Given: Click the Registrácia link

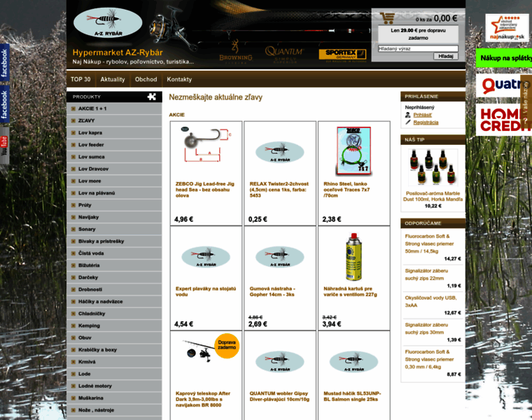Looking at the screenshot, I should (x=426, y=122).
